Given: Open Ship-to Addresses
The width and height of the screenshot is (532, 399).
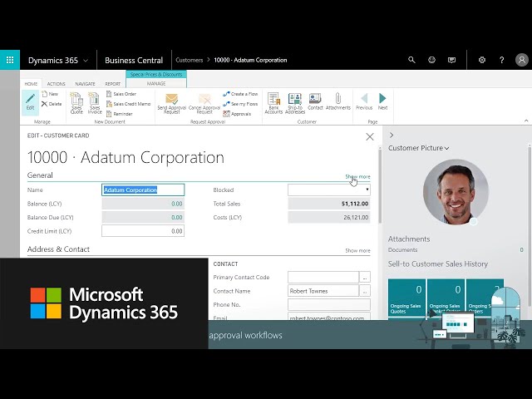Looking at the screenshot, I should (294, 101).
